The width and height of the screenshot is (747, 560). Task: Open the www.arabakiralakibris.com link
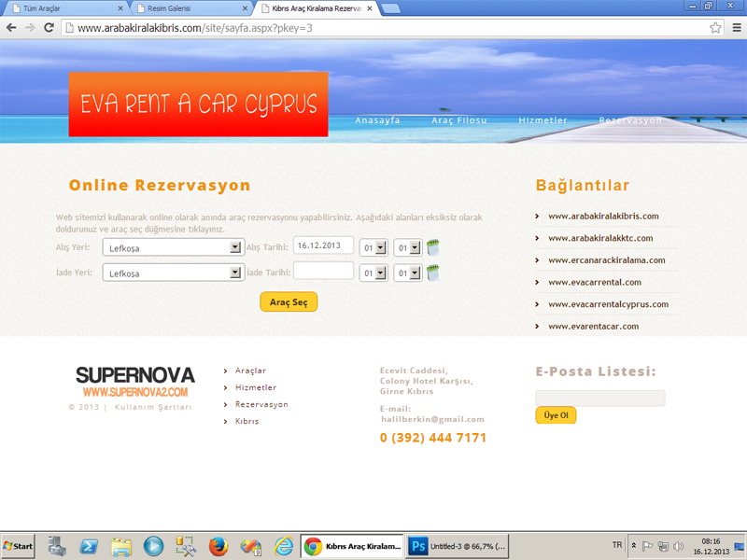603,217
